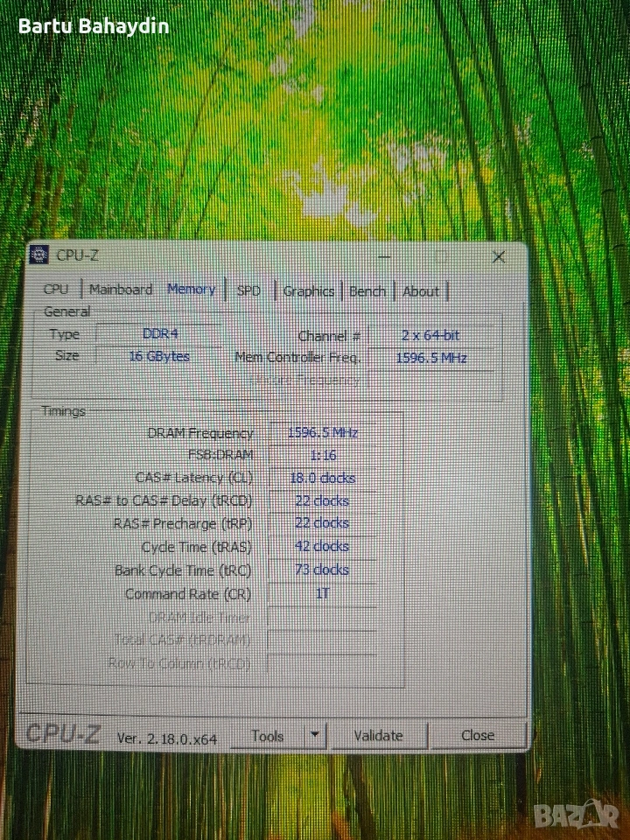Close the CPU-Z window with X
630x840 pixels.
pos(499,257)
